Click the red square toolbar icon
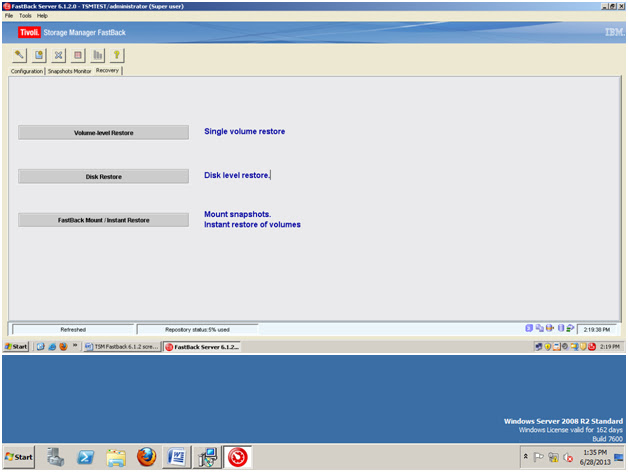 click(x=78, y=55)
